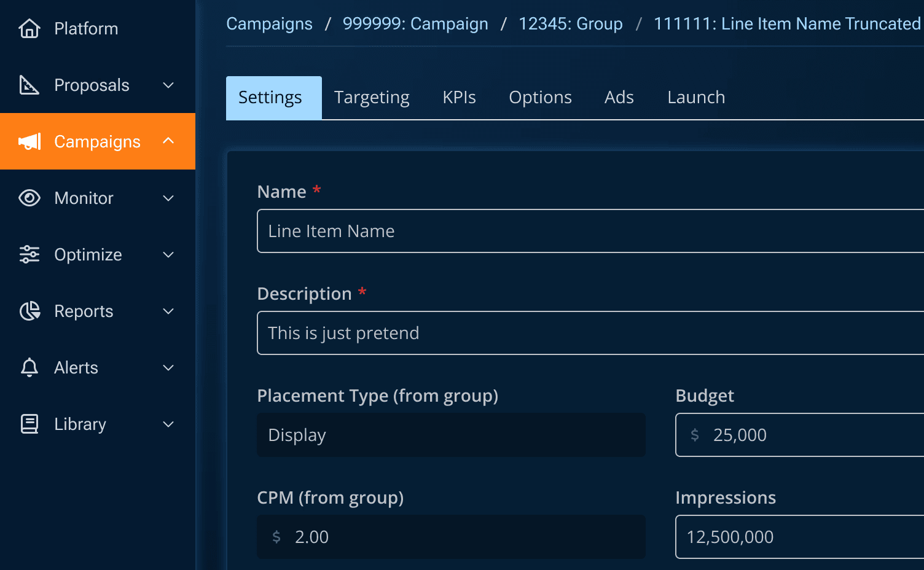This screenshot has height=570, width=924.
Task: Click the Monitor eye icon
Action: 29,198
